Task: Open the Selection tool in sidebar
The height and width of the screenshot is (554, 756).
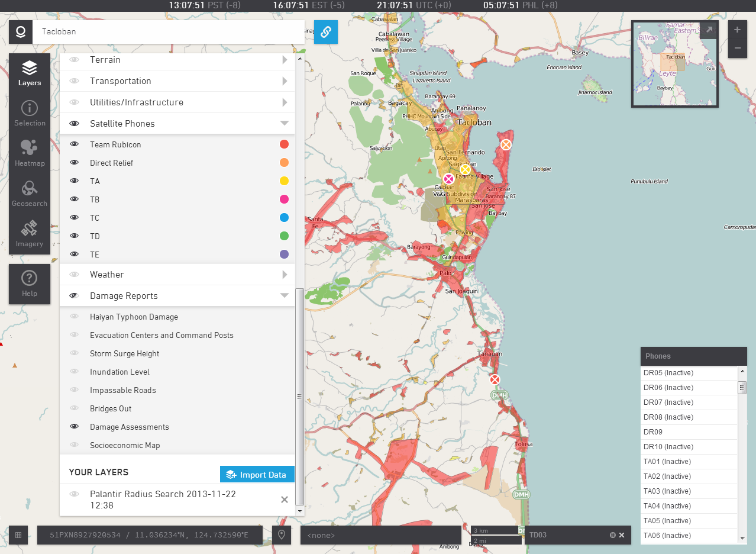Action: click(30, 113)
